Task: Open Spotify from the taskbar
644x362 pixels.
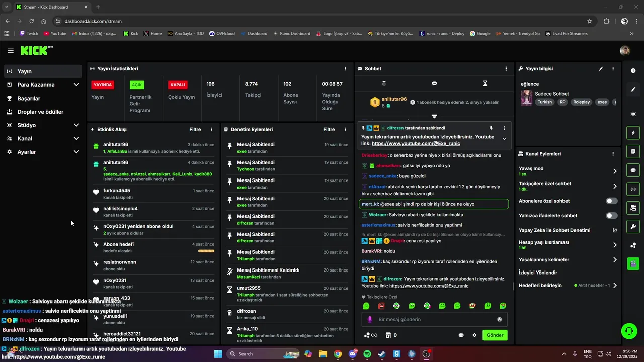Action: 367,354
